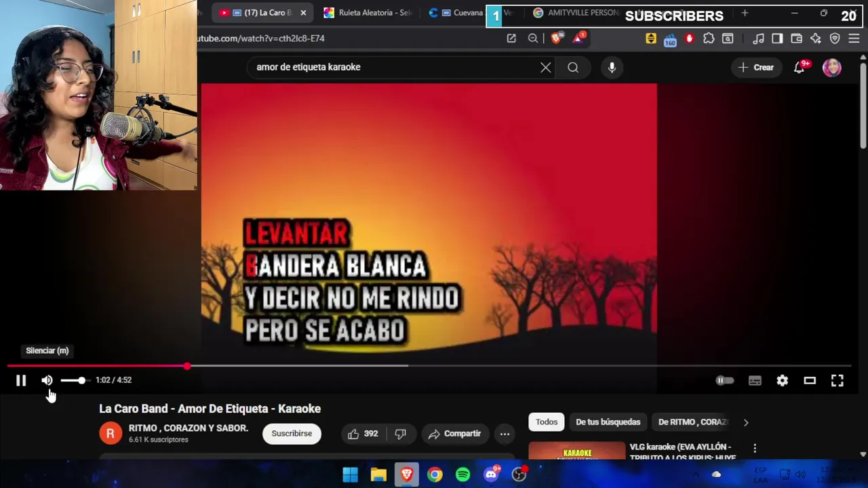Click the yellow extension icon
Screen dimensions: 868x488
tap(651, 39)
